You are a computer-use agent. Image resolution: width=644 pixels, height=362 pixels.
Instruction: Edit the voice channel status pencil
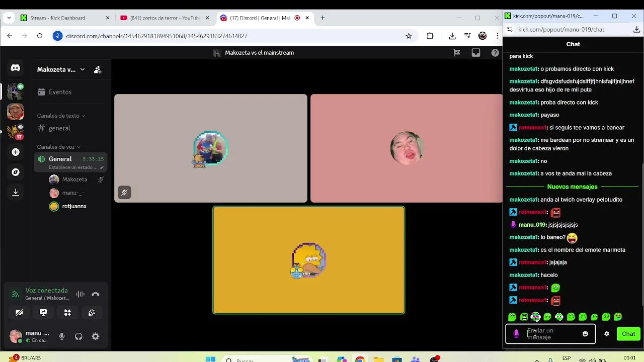pos(102,167)
